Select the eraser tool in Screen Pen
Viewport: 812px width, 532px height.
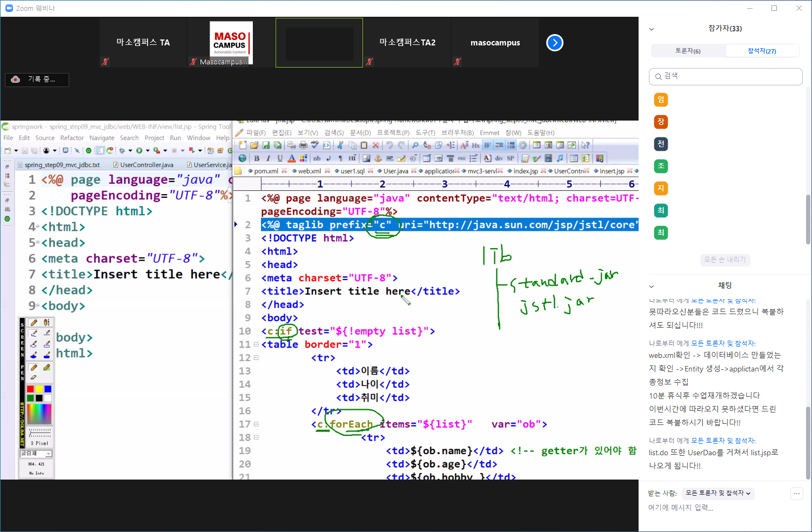point(33,377)
